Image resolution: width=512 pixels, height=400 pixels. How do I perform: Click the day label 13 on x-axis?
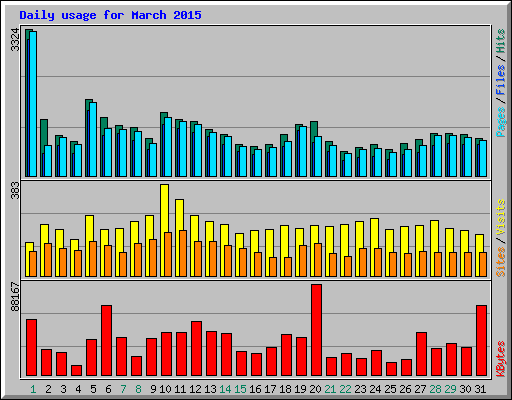pos(210,389)
